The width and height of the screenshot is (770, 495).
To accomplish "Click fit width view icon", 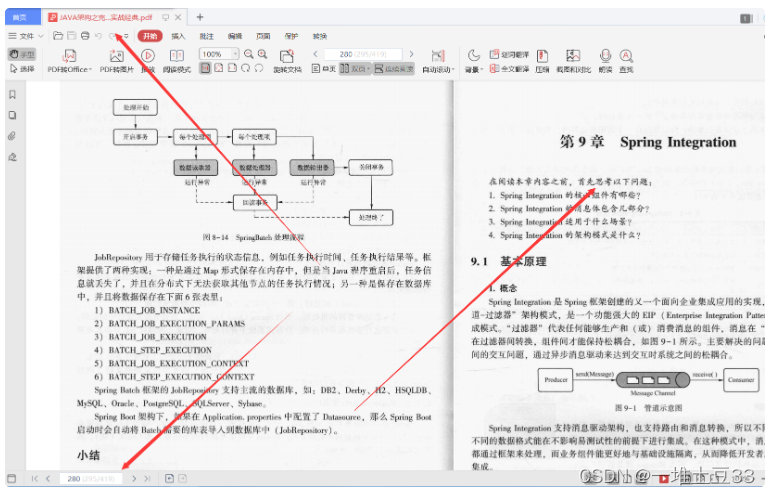I will pos(232,68).
